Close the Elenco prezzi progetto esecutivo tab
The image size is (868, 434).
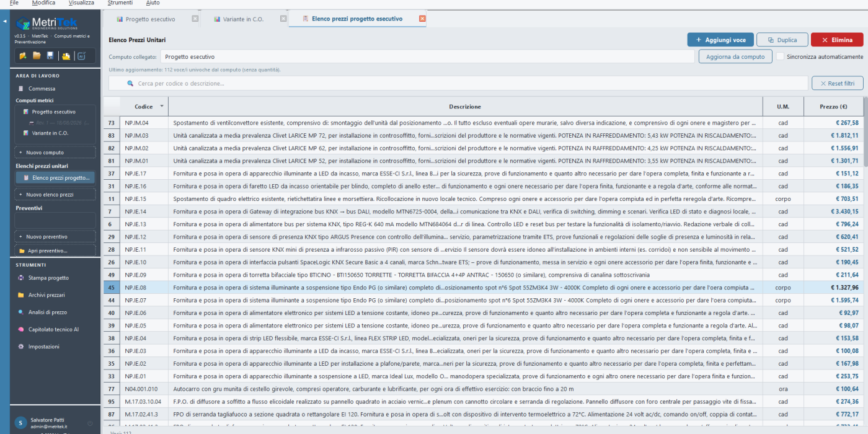(x=422, y=19)
